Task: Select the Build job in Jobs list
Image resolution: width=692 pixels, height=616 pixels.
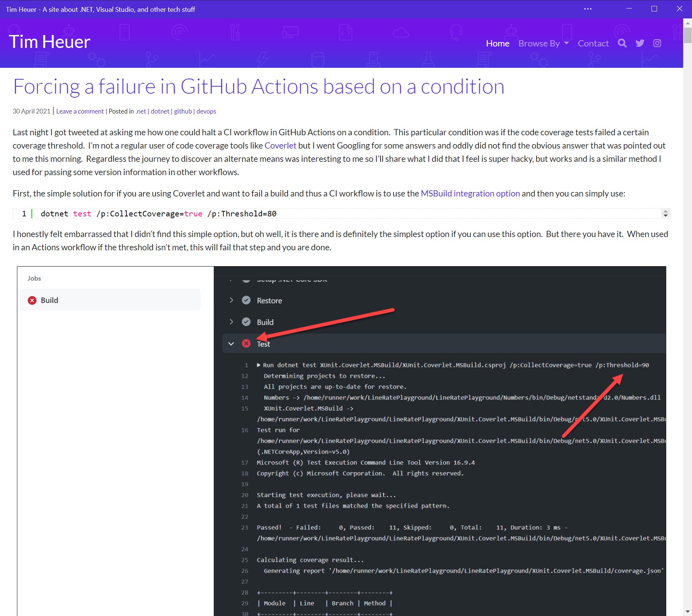Action: coord(110,300)
